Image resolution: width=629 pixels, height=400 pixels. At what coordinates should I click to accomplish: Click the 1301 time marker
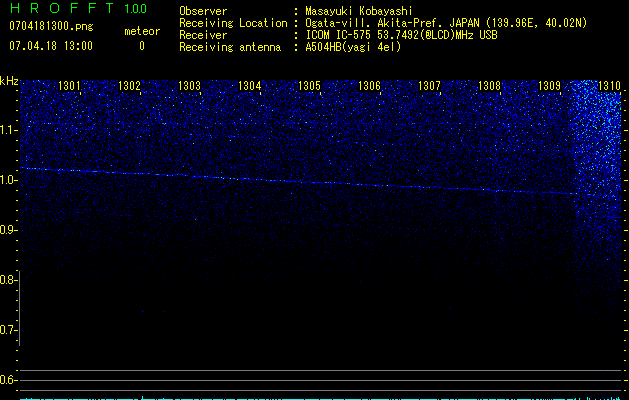69,86
